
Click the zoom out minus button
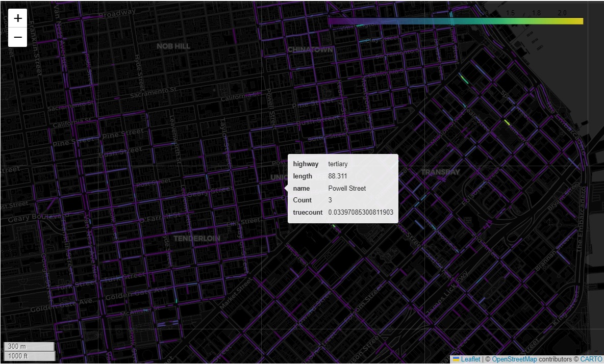18,37
